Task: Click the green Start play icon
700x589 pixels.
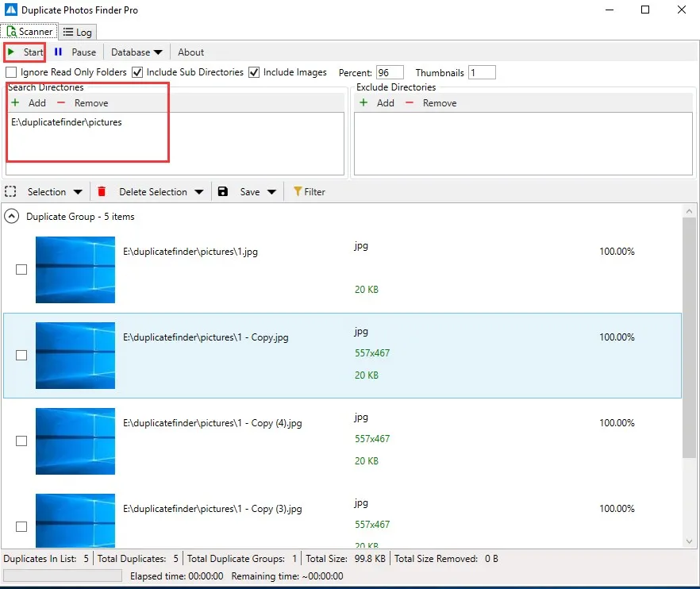Action: [11, 52]
